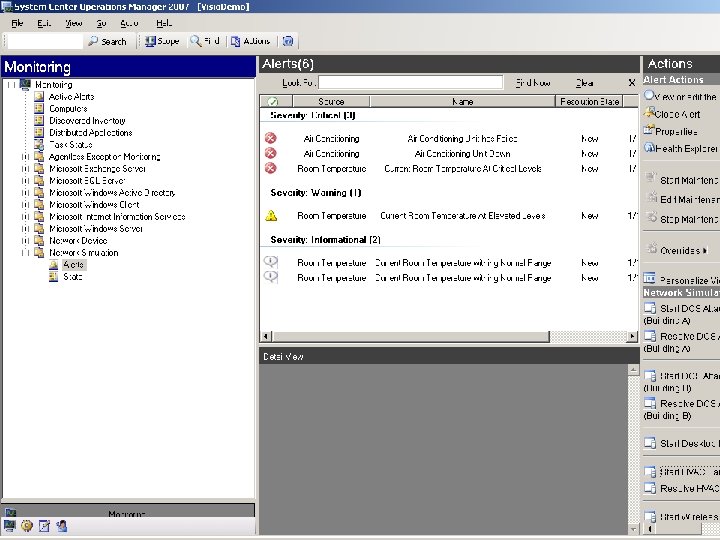The width and height of the screenshot is (720, 540).
Task: Open the Actions menu
Action: [x=129, y=23]
